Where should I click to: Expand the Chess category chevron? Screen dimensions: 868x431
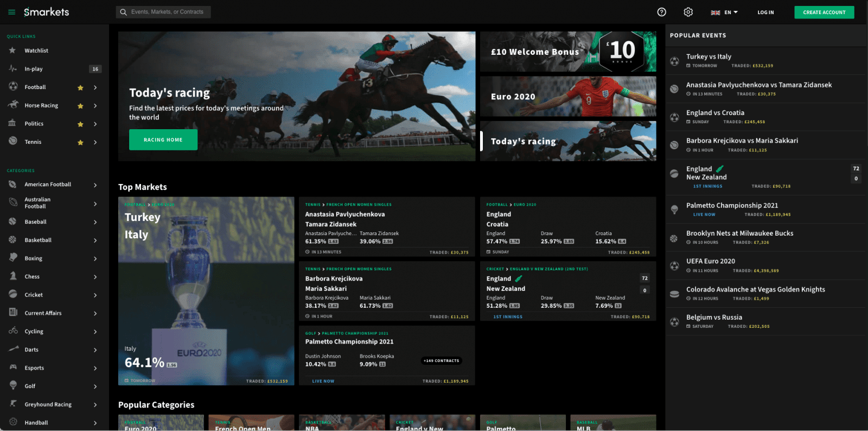[95, 277]
